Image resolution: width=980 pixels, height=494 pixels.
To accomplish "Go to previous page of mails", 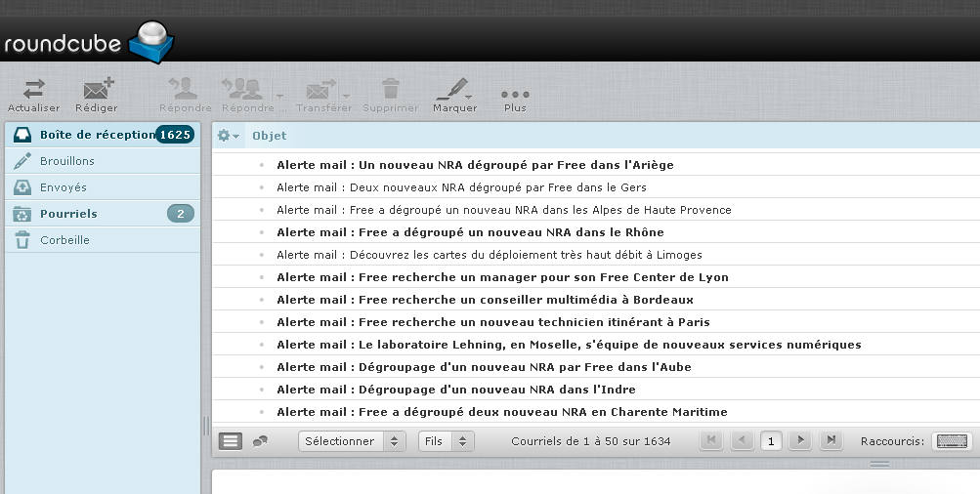I will 742,440.
